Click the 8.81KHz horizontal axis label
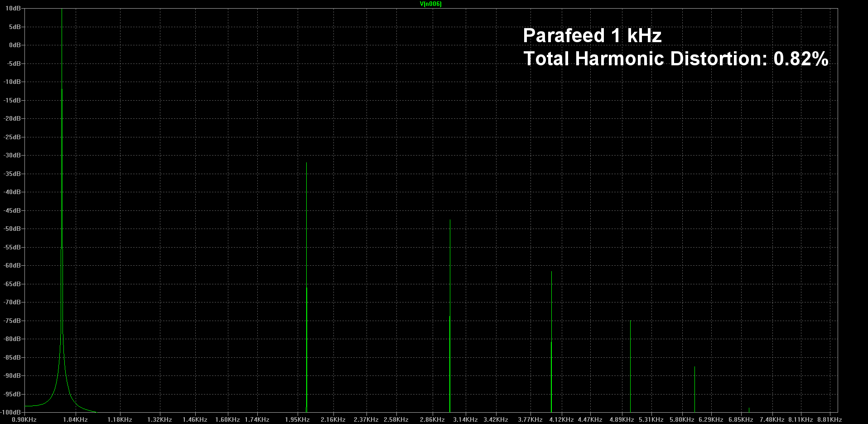 click(829, 420)
